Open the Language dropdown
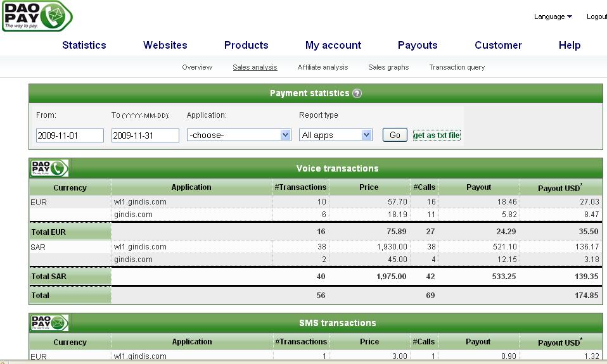 coord(553,16)
